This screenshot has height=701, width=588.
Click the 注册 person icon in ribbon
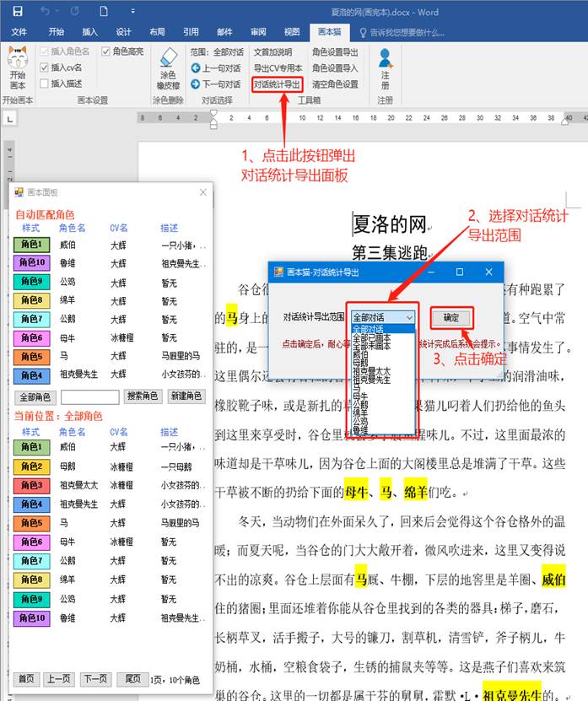(x=385, y=69)
